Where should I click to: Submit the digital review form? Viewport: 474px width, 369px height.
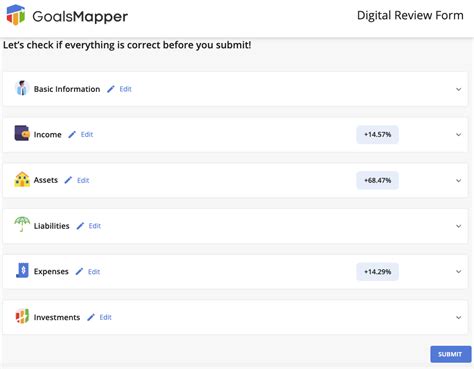tap(450, 354)
